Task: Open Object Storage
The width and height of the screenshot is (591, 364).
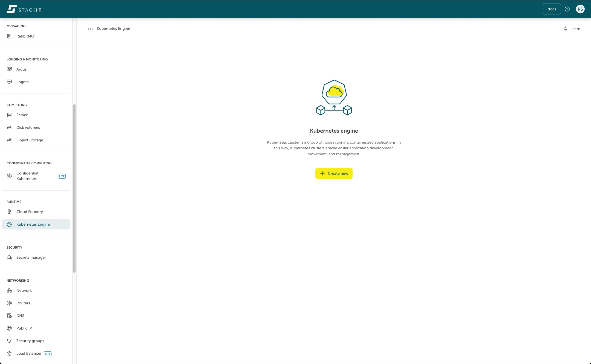Action: (x=30, y=140)
